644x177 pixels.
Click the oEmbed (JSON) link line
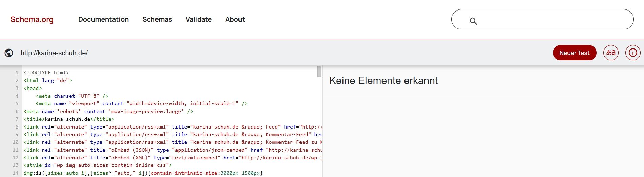click(172, 150)
